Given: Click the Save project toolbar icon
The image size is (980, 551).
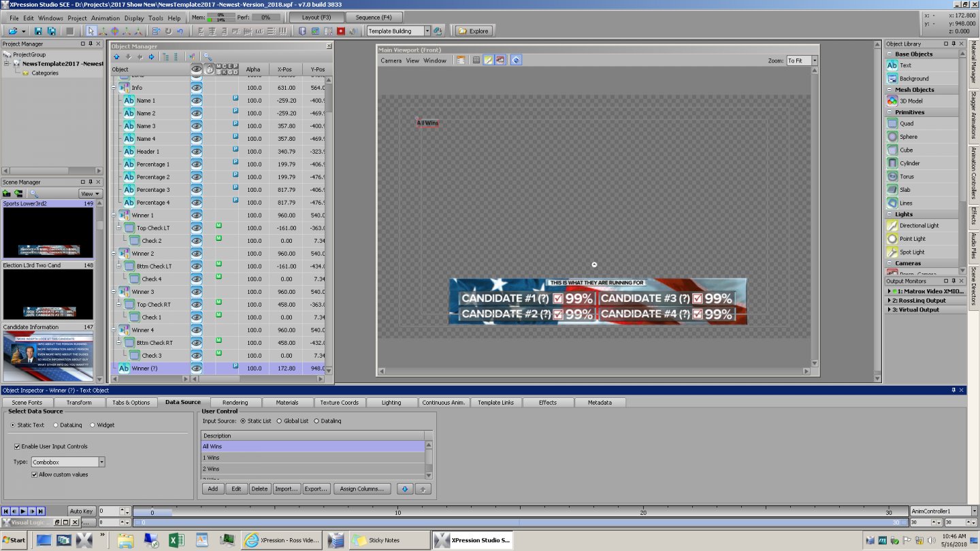Looking at the screenshot, I should 38,31.
